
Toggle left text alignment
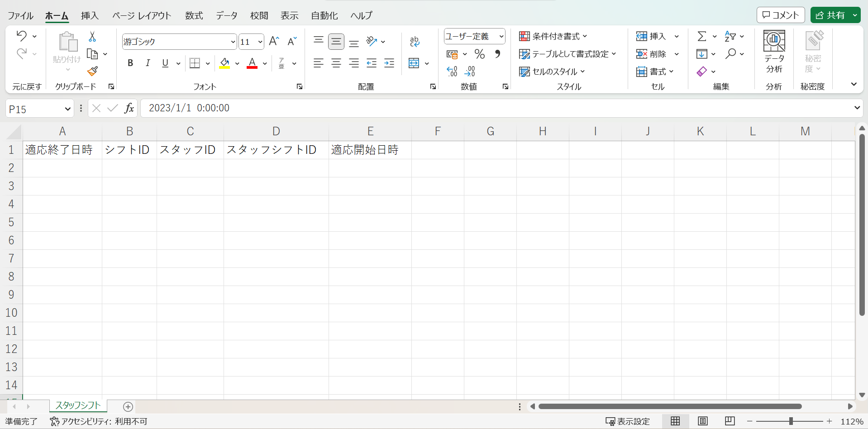(319, 63)
